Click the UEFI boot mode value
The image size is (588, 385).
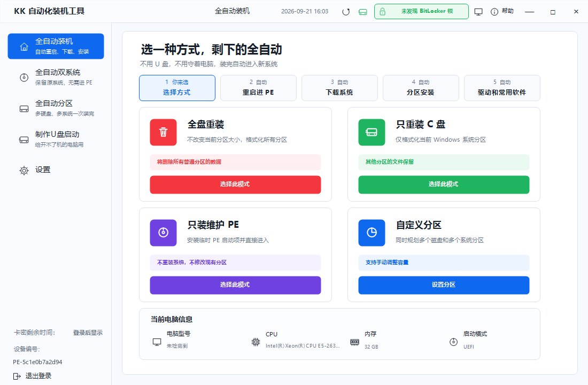pyautogui.click(x=469, y=346)
